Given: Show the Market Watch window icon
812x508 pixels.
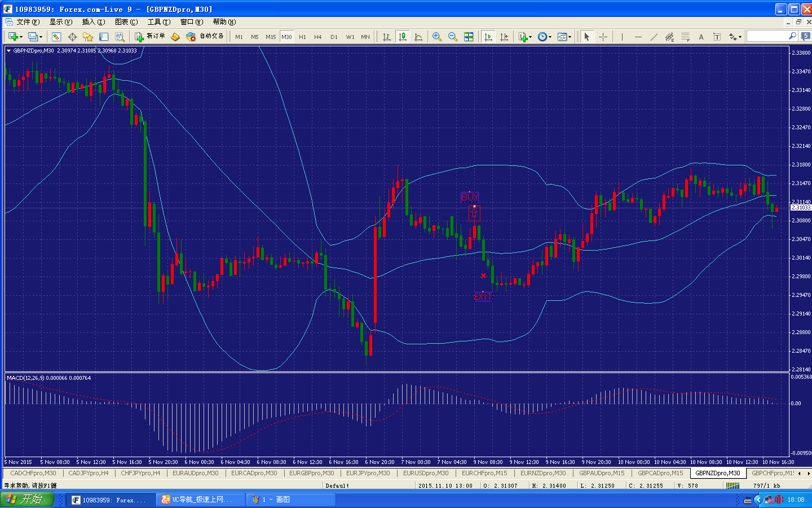Looking at the screenshot, I should click(56, 37).
